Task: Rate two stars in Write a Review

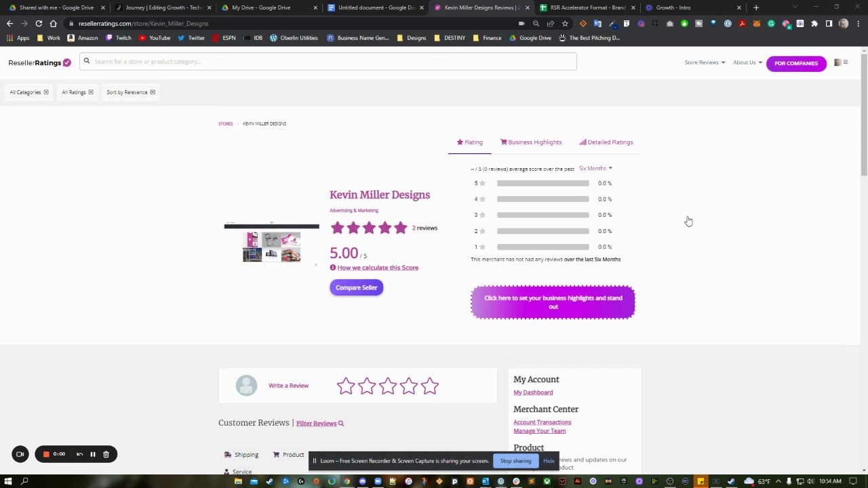Action: [x=367, y=386]
